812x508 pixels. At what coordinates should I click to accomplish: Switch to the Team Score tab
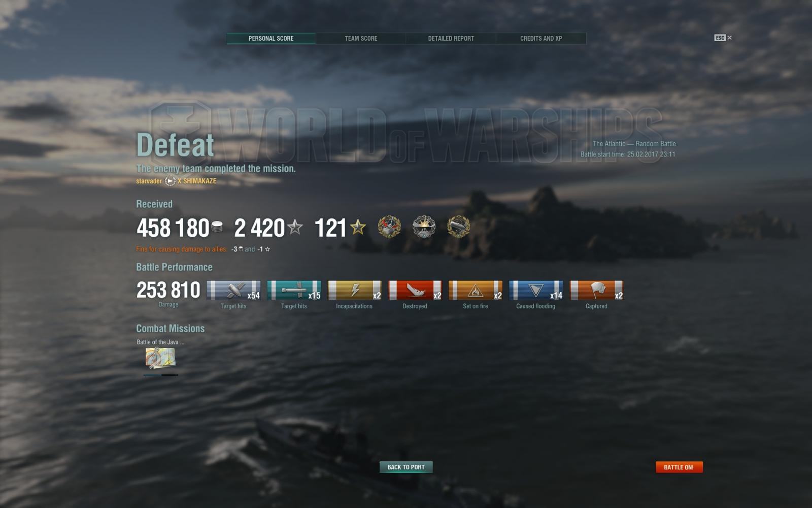point(361,38)
